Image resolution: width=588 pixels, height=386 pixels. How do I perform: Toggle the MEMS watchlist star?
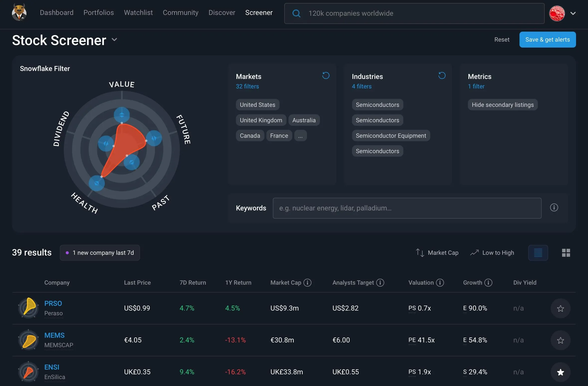[560, 340]
